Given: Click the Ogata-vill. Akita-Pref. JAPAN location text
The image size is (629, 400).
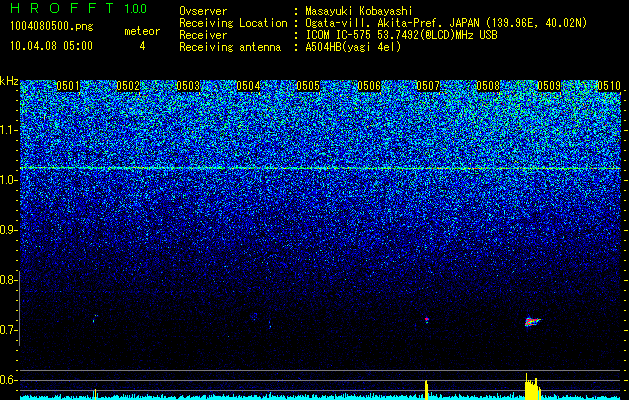Looking at the screenshot, I should [x=446, y=23].
